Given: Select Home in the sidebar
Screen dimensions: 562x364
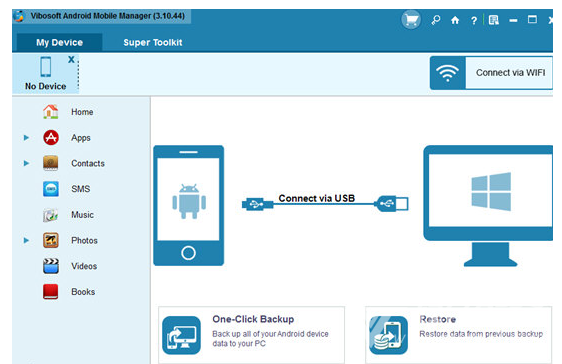Looking at the screenshot, I should point(82,112).
